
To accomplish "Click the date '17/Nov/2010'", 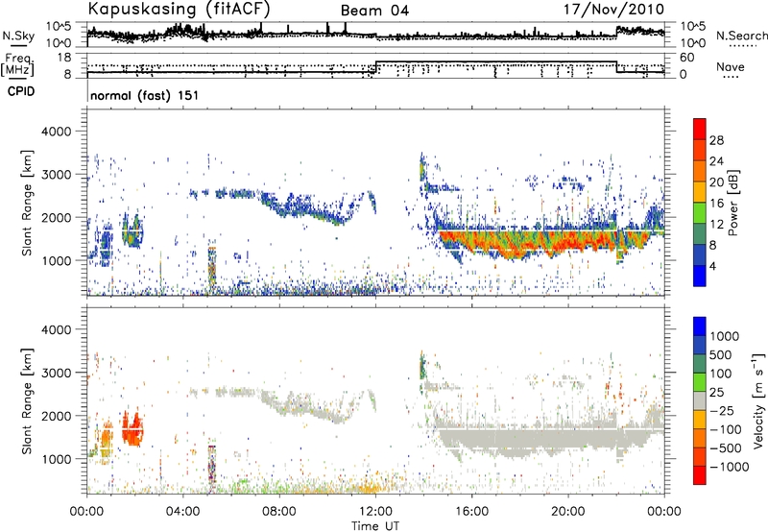I will 613,10.
